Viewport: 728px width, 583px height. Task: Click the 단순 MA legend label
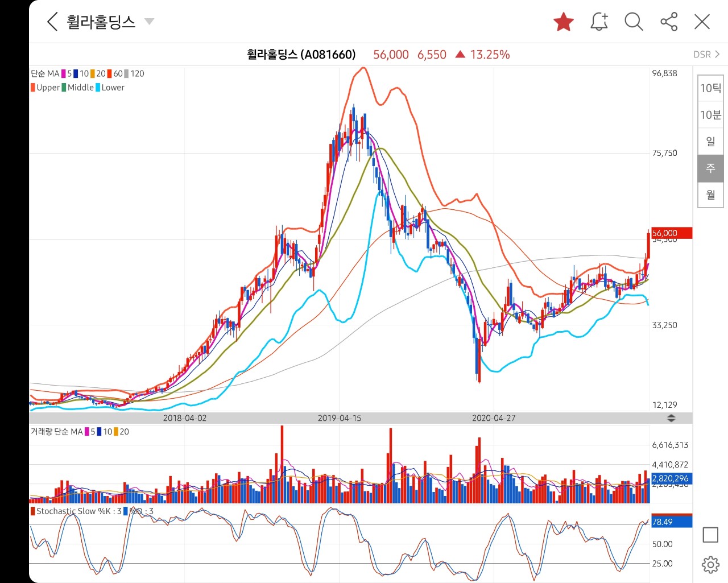pyautogui.click(x=45, y=73)
